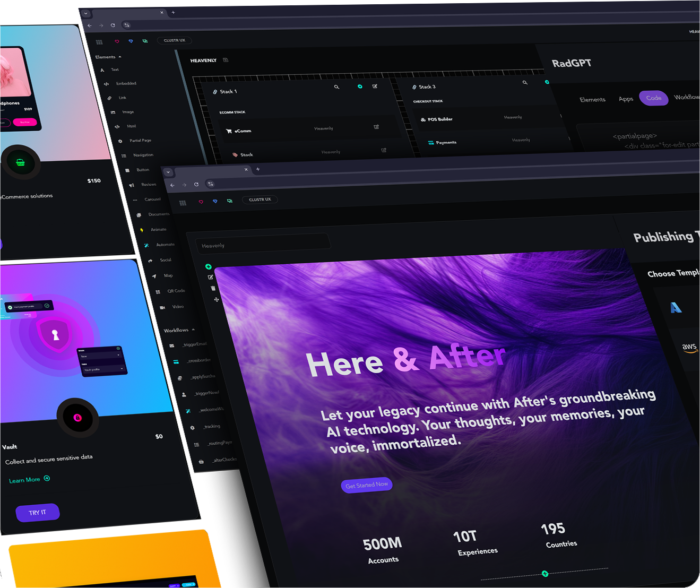Open the _applySurcharge workflow
700x588 pixels.
tap(203, 377)
